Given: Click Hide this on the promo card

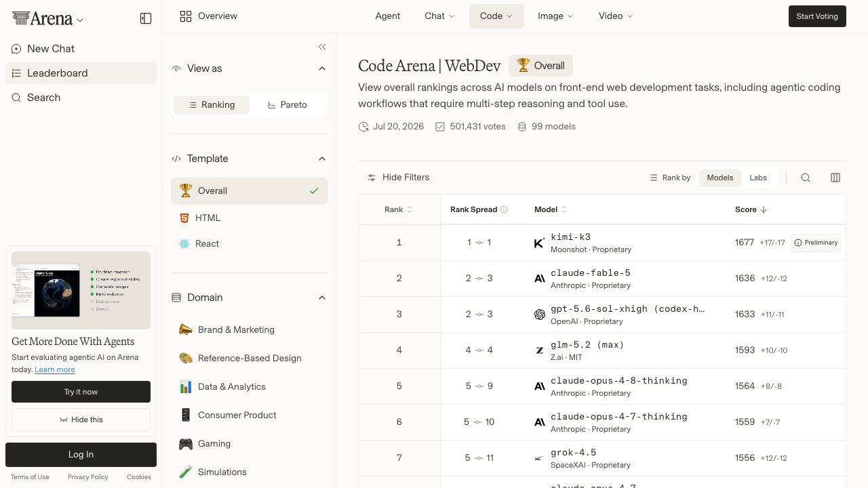Looking at the screenshot, I should (x=81, y=420).
